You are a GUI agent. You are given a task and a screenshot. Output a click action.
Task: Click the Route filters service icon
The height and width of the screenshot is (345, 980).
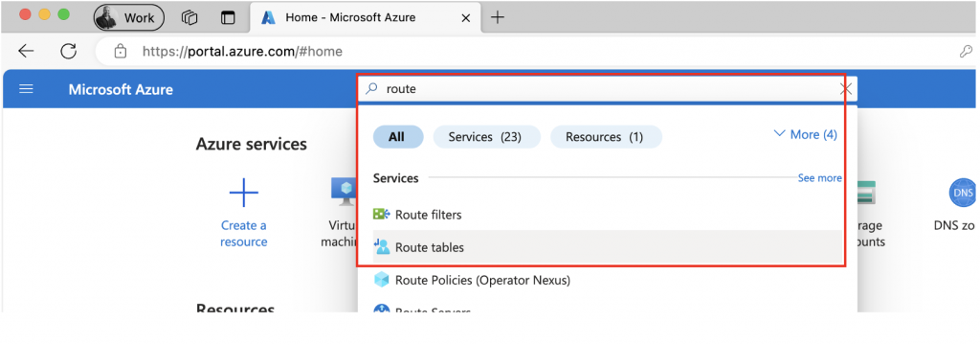coord(382,215)
